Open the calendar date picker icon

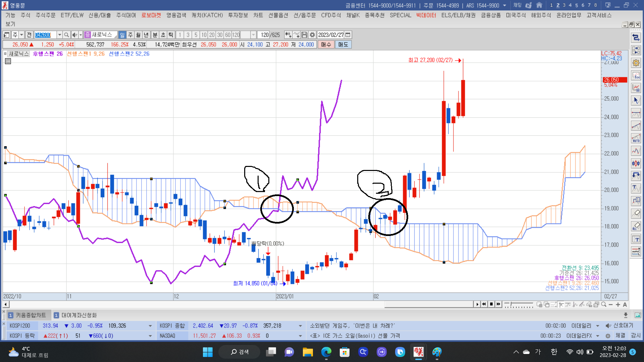click(x=348, y=35)
